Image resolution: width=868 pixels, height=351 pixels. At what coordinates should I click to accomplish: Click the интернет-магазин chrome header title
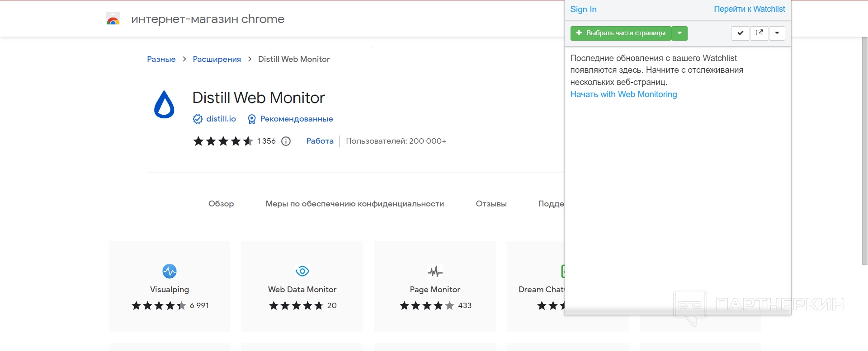pos(208,19)
